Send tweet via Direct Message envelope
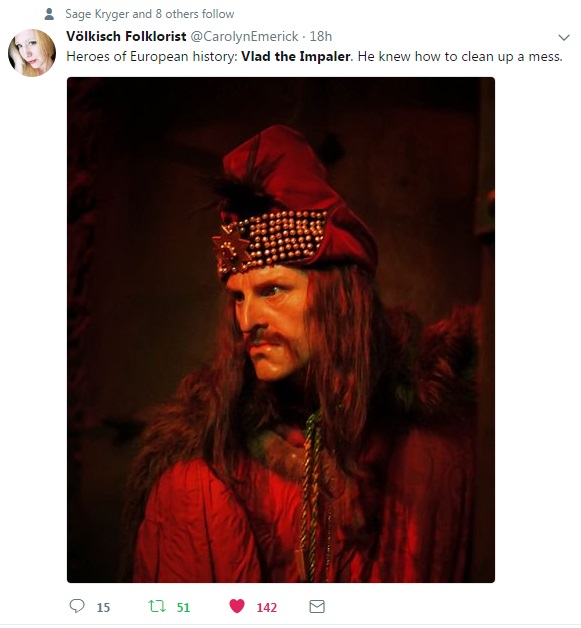Screen dimensions: 581x628 [317, 607]
